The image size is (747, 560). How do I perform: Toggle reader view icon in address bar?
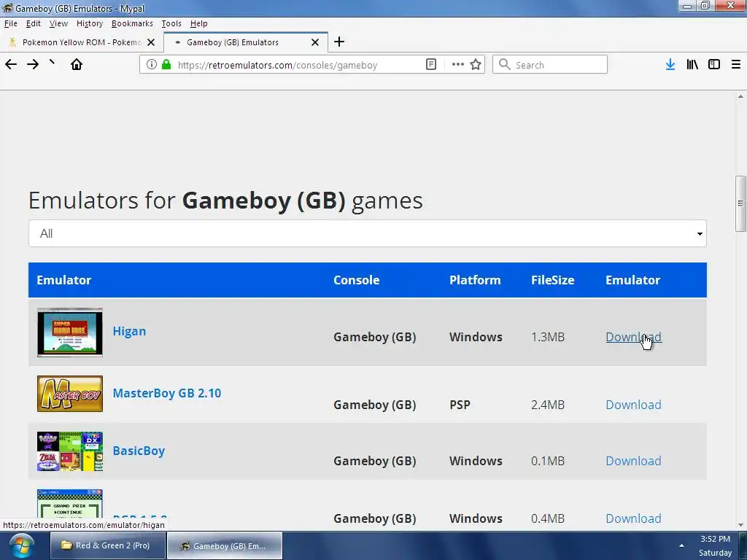pos(431,64)
